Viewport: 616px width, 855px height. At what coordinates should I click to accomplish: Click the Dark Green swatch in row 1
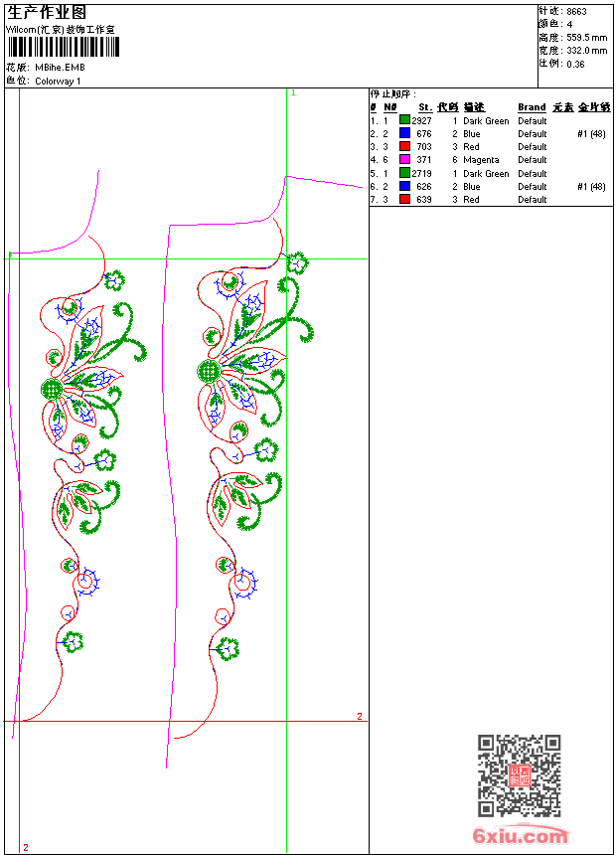point(405,120)
